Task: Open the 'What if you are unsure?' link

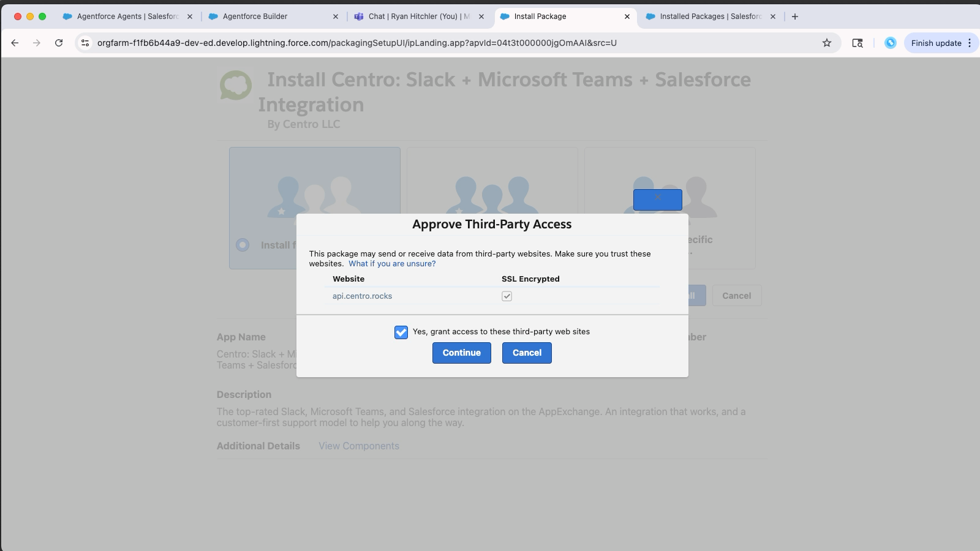Action: (x=392, y=264)
